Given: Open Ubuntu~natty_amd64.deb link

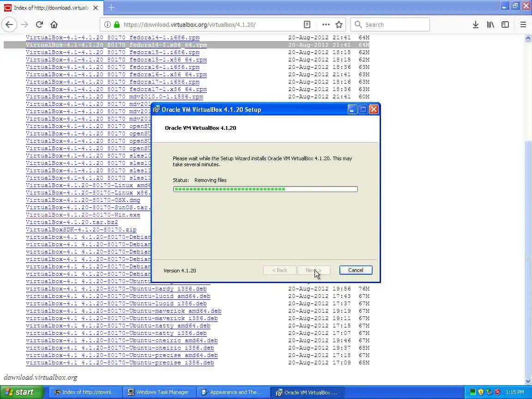Looking at the screenshot, I should [x=118, y=326].
